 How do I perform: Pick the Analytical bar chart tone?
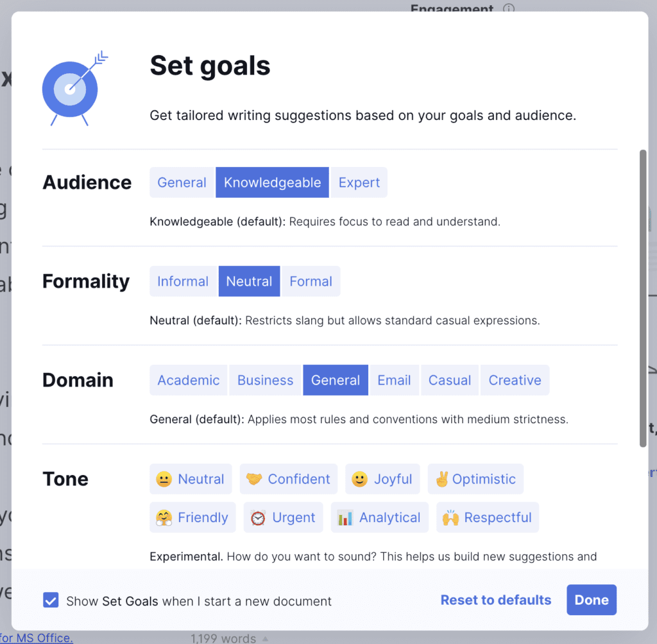click(x=380, y=518)
